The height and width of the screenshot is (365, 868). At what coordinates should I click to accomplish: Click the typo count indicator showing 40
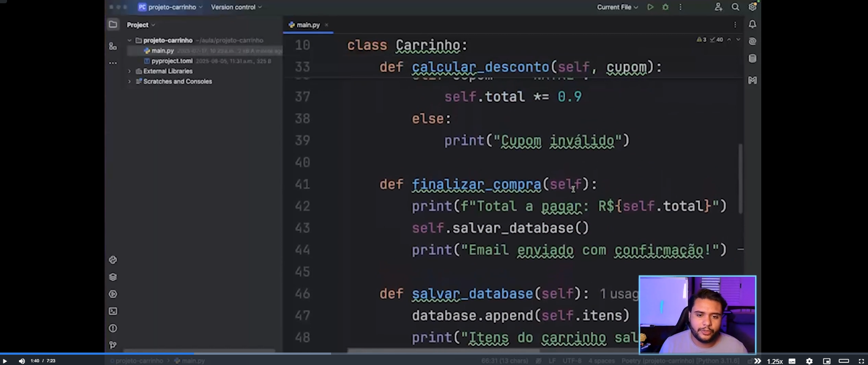[716, 40]
